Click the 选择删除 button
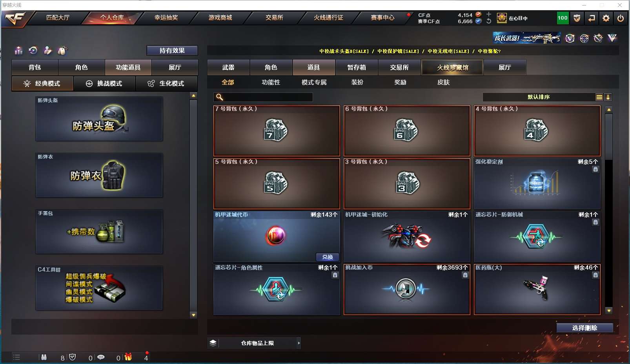630x364 pixels. coord(585,328)
